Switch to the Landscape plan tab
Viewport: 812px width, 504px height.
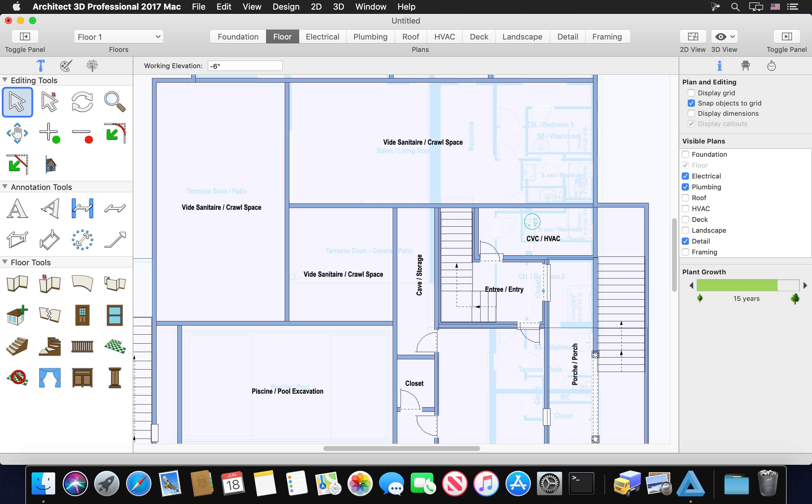522,37
